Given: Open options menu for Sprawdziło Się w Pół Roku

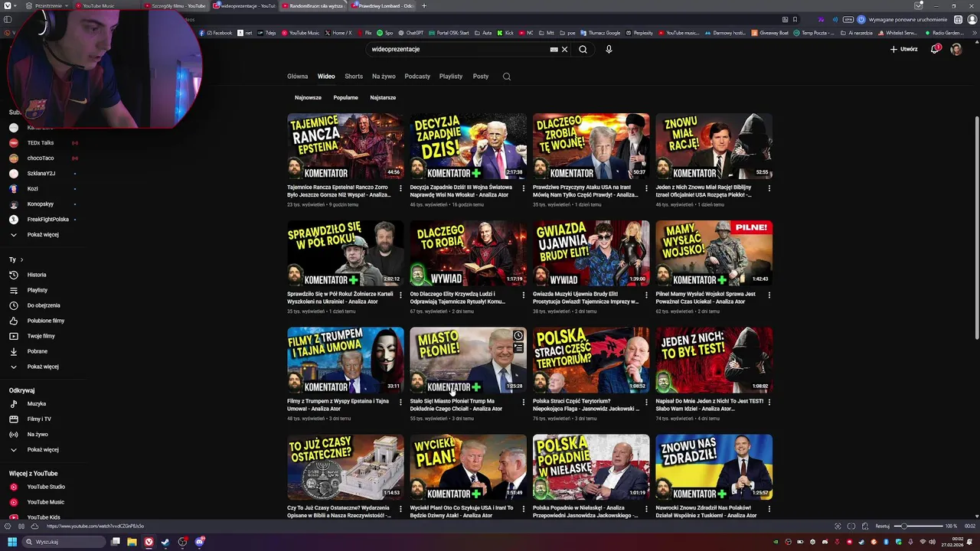Looking at the screenshot, I should pos(400,295).
